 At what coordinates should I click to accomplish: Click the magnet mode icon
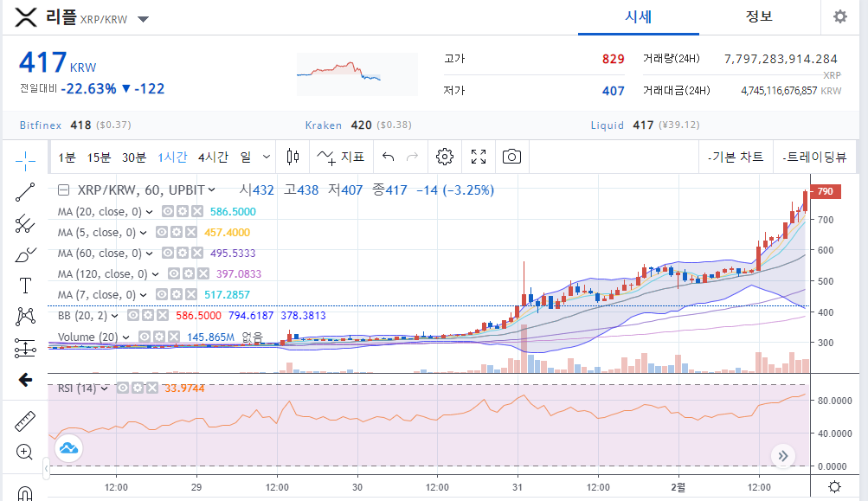pos(25,493)
